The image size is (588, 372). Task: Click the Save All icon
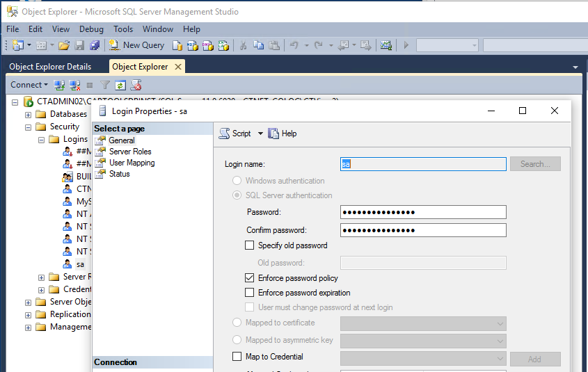(95, 45)
